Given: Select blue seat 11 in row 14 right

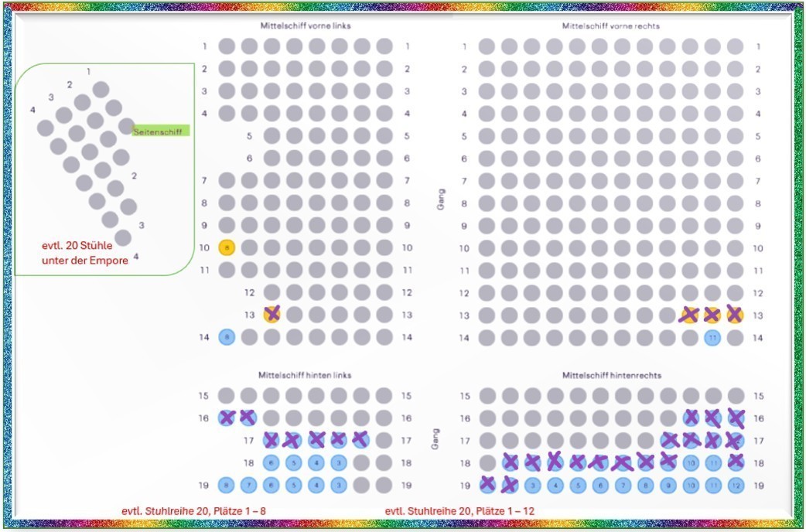Looking at the screenshot, I should pyautogui.click(x=712, y=337).
